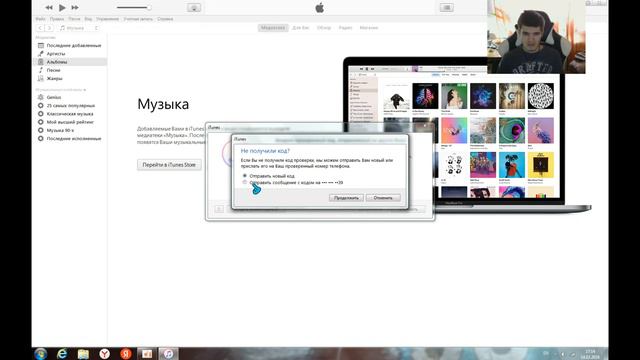Viewport: 640px width, 360px height.
Task: Click the help button in the rear iTunes dialog
Action: (x=219, y=209)
